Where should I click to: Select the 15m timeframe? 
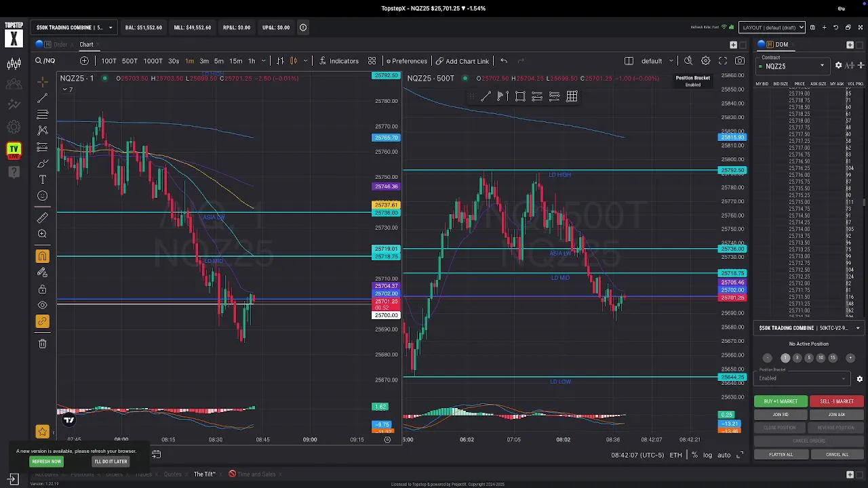coord(235,61)
